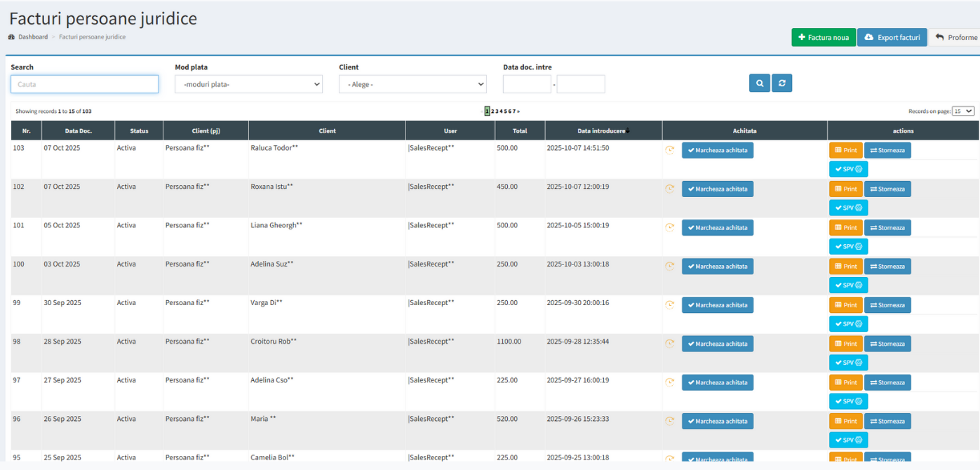This screenshot has height=470, width=980.
Task: Open the Client selection dropdown
Action: (x=412, y=84)
